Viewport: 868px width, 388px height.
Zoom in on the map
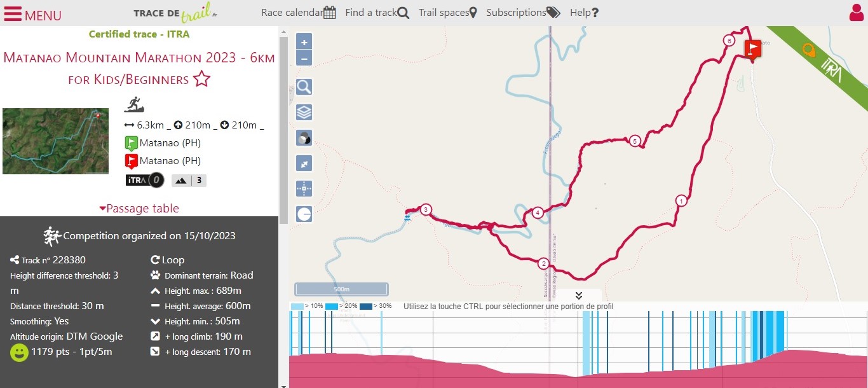pos(304,43)
